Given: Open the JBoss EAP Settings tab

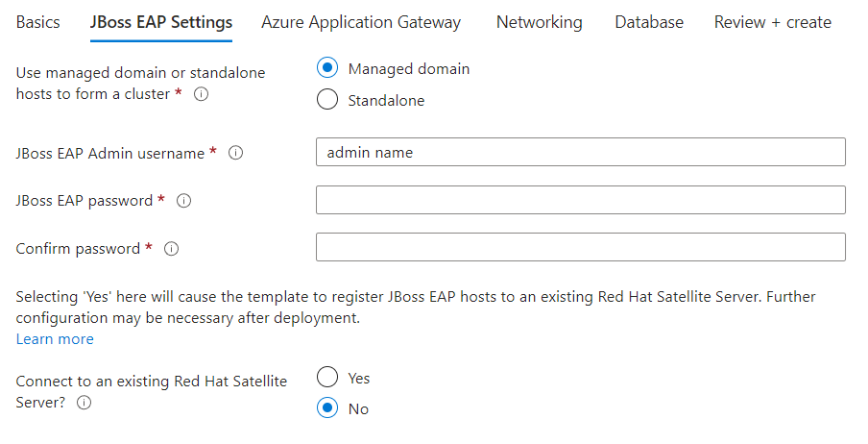Looking at the screenshot, I should coord(161,22).
